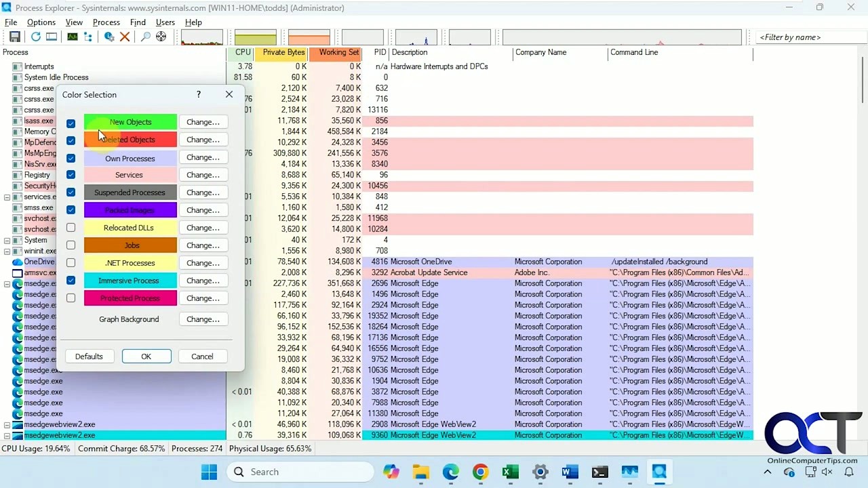The width and height of the screenshot is (868, 488).
Task: Click the Kill Process red X icon
Action: tap(125, 37)
